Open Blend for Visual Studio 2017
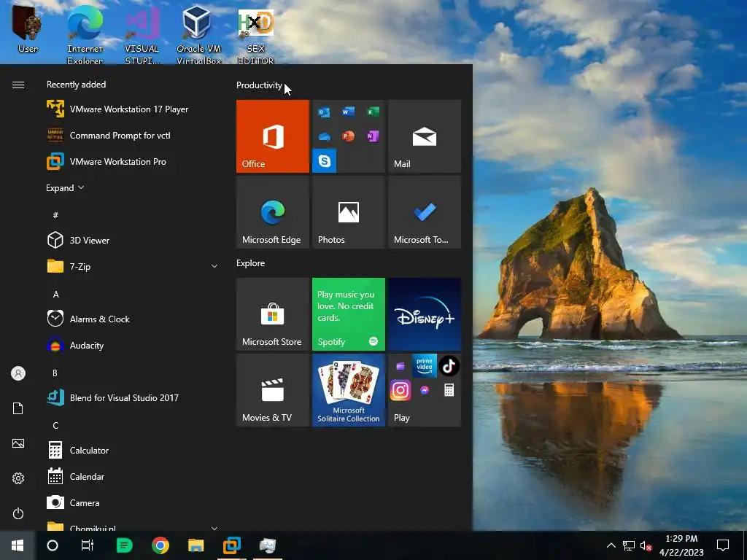The width and height of the screenshot is (747, 560). pos(128,397)
